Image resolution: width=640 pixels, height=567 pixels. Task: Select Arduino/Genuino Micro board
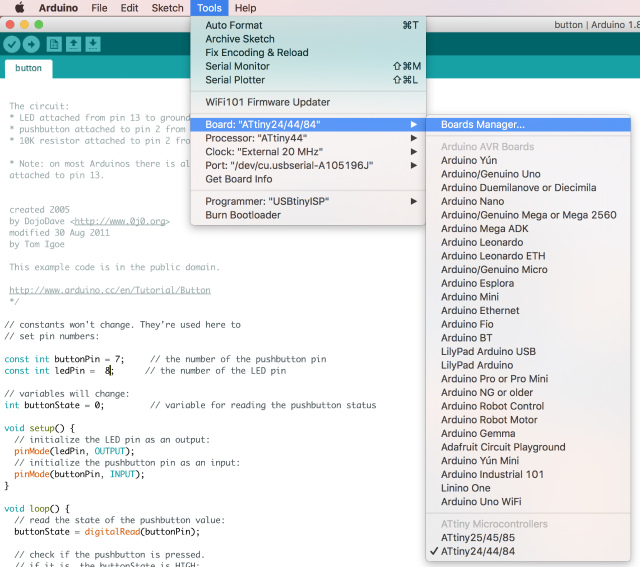(x=528, y=269)
